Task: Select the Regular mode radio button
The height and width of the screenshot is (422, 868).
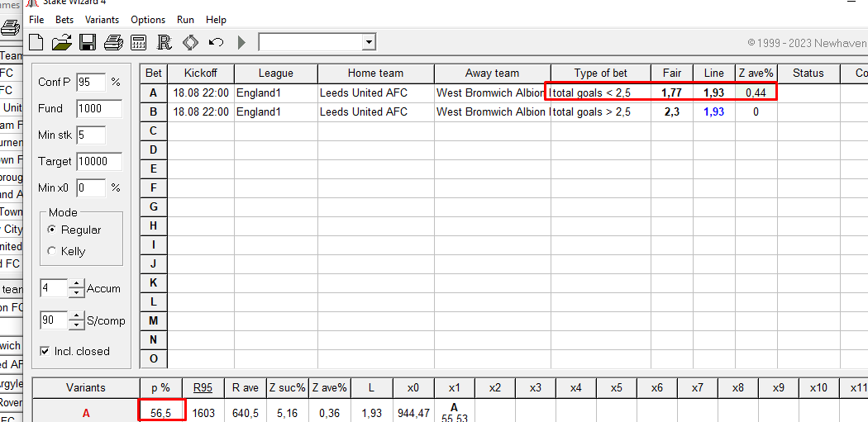Action: pos(51,230)
